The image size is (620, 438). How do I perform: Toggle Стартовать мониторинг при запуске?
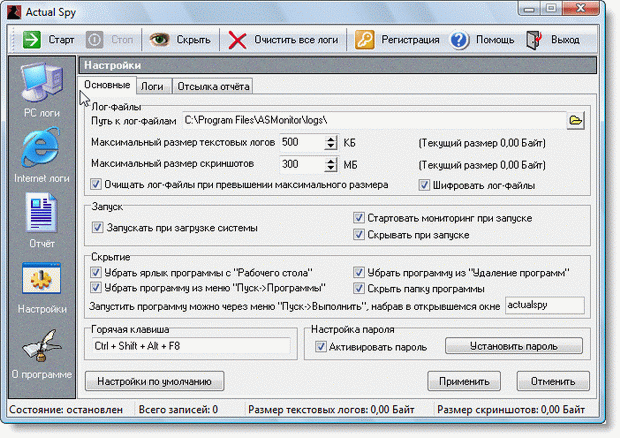359,217
